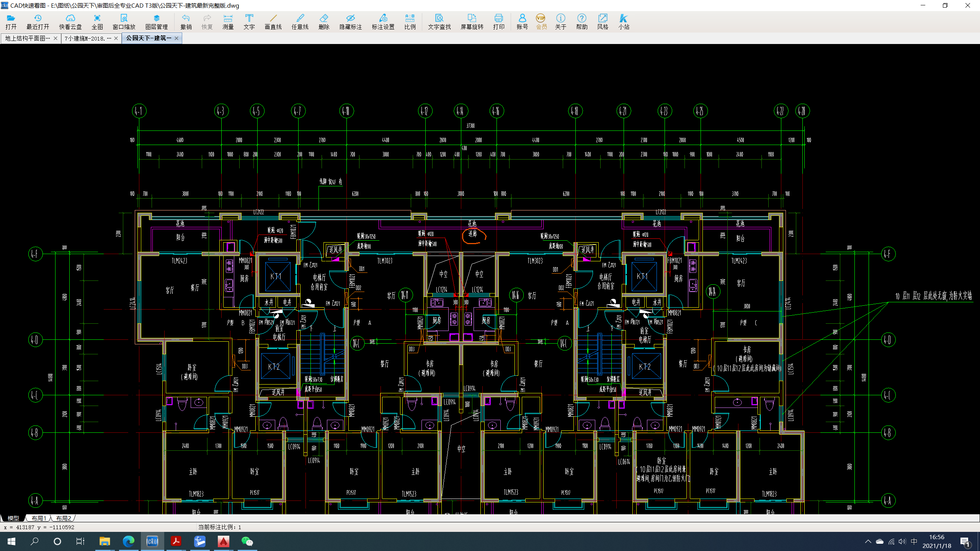This screenshot has width=980, height=551.
Task: Select the 公园天下-建筑 document tab
Action: click(149, 38)
